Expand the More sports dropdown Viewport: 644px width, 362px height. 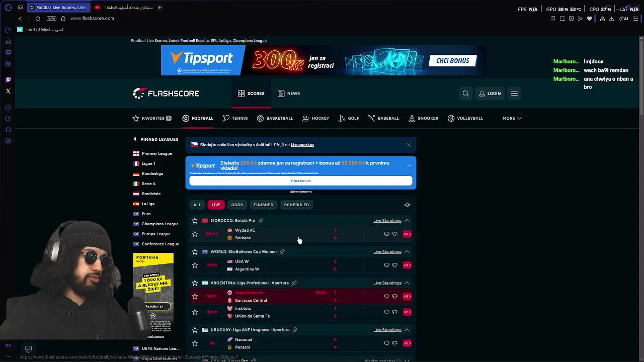click(x=512, y=118)
